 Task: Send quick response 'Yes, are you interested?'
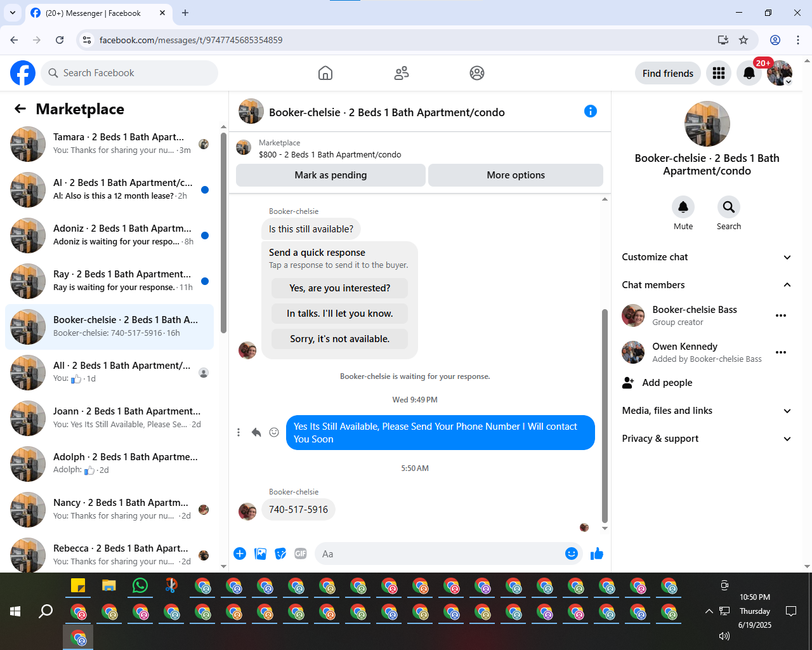pyautogui.click(x=340, y=288)
